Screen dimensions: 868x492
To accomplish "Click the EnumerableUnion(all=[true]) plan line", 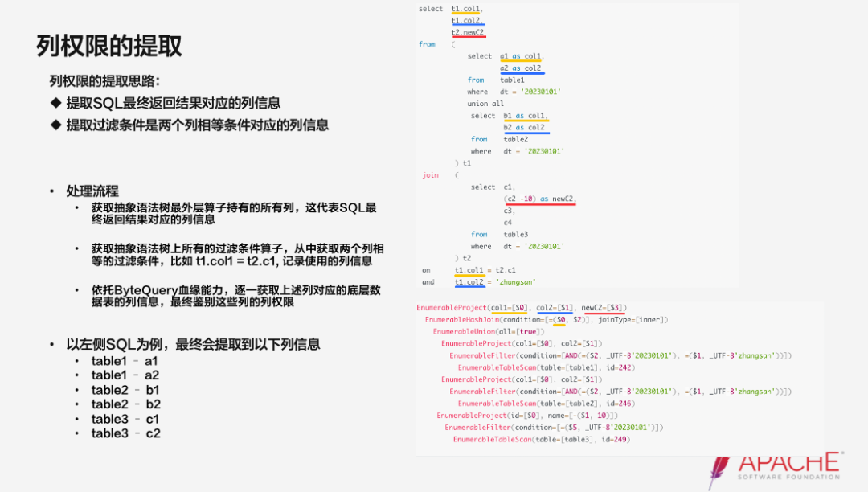I will coord(489,331).
